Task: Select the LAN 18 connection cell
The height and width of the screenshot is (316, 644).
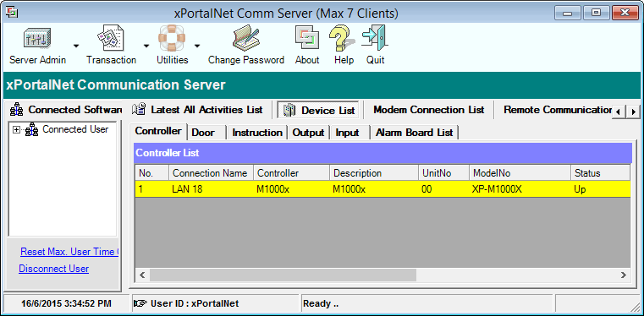Action: [x=211, y=189]
